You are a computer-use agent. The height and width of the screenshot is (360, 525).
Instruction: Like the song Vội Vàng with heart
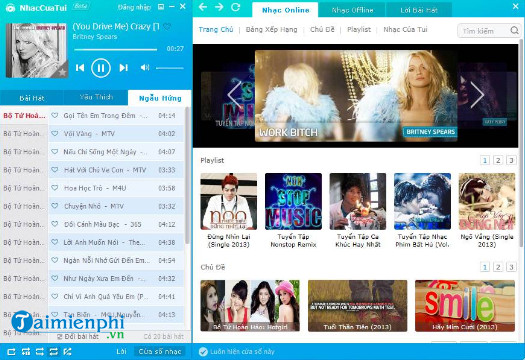55,133
